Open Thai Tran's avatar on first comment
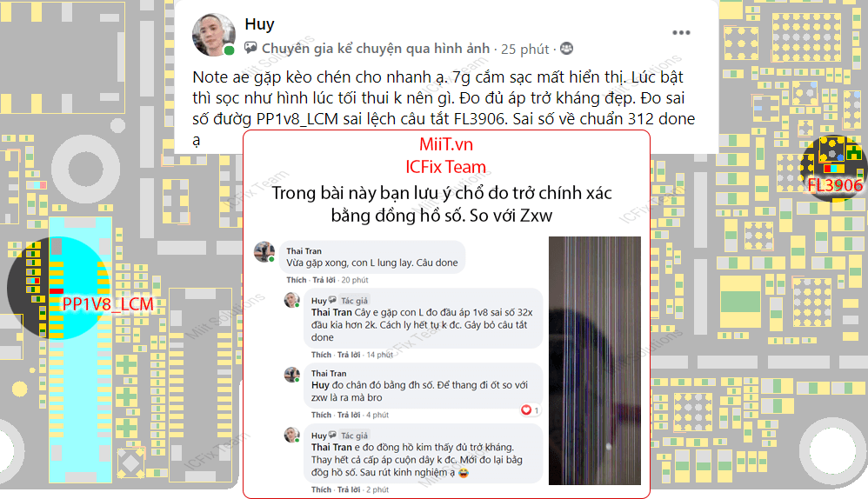868x499 pixels. coord(264,252)
